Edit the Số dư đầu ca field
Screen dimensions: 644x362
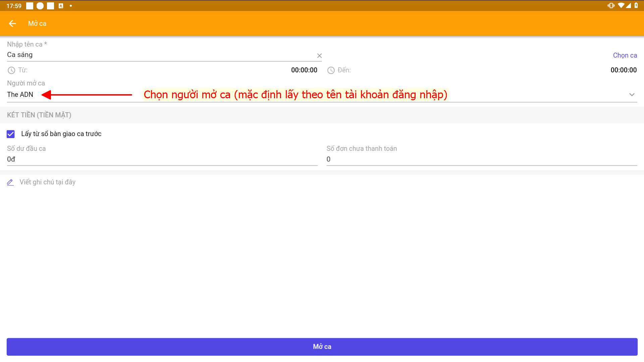coord(161,159)
